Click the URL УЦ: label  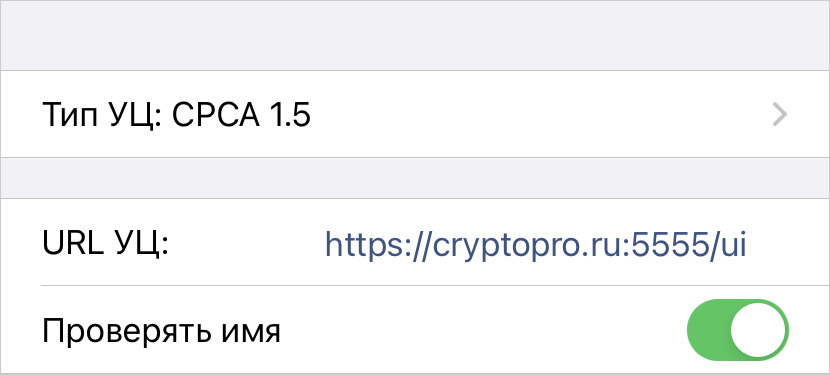tap(105, 244)
